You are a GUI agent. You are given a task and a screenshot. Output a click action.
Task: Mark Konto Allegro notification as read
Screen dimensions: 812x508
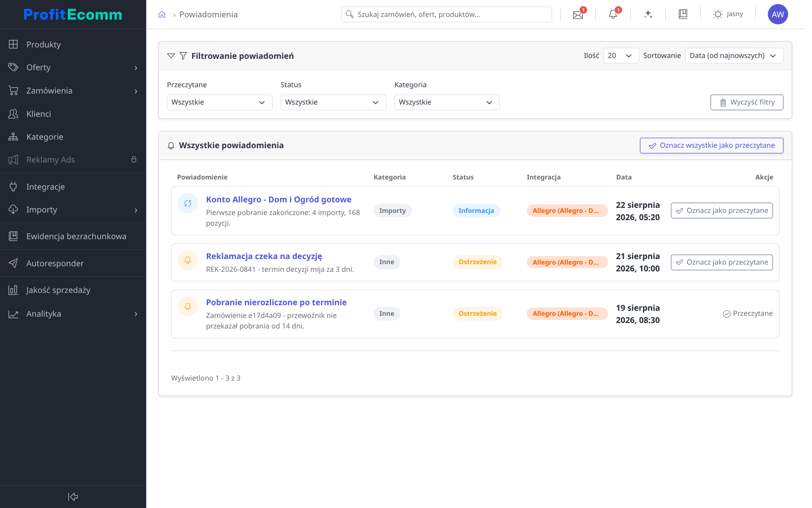[721, 210]
